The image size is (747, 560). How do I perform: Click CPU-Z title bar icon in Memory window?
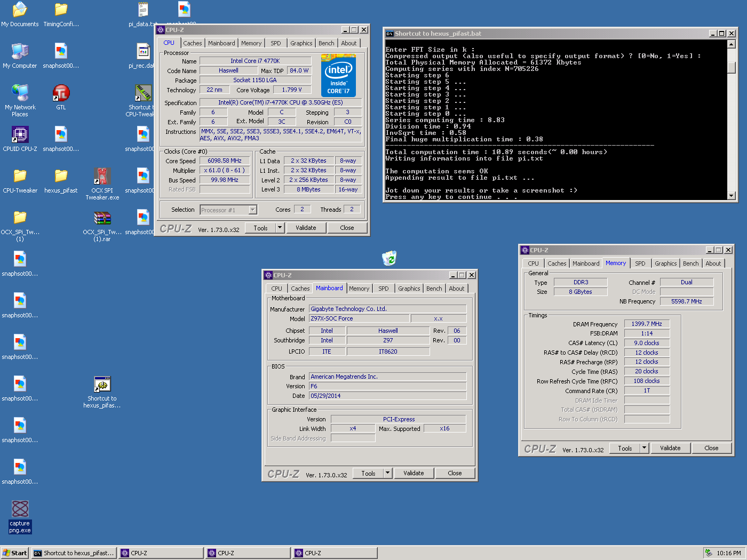coord(525,250)
